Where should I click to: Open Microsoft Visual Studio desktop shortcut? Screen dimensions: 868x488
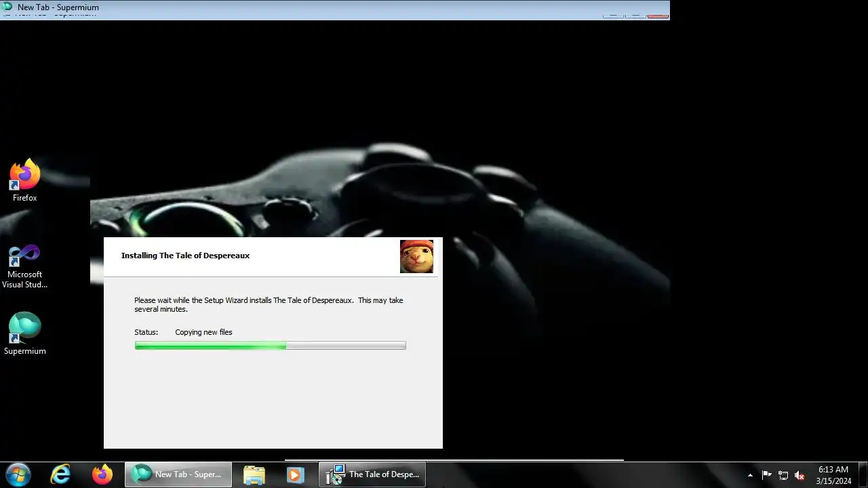tap(25, 266)
